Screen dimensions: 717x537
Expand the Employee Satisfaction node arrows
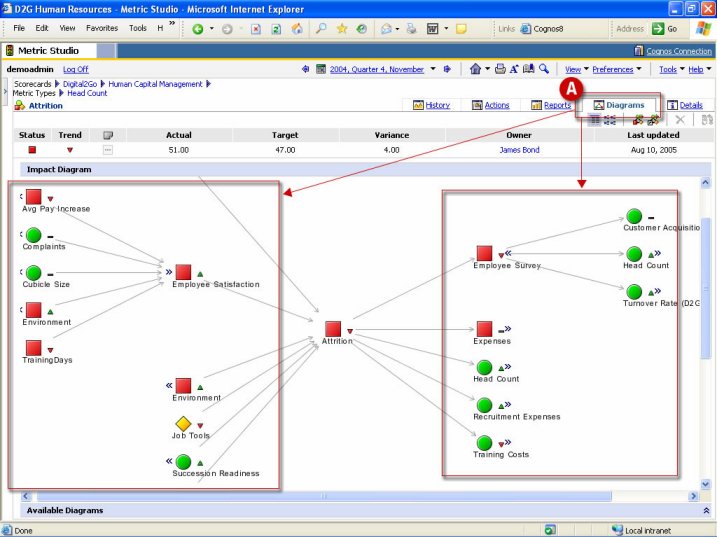(x=169, y=272)
